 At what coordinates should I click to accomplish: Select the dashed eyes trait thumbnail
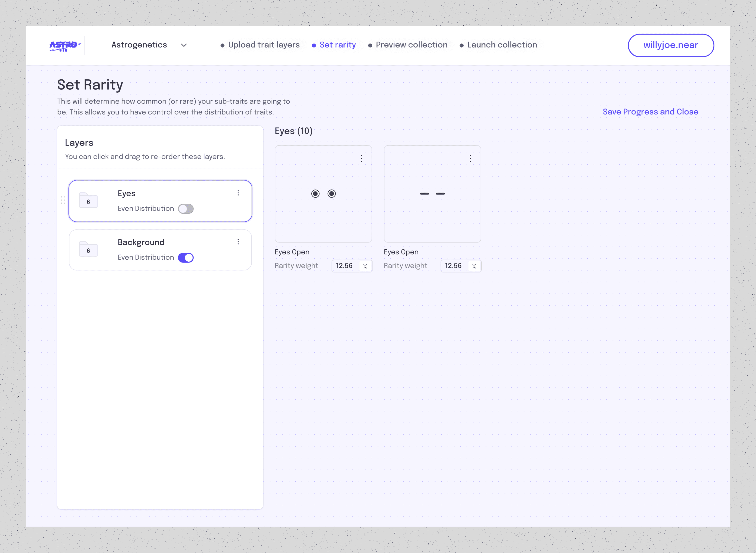(432, 194)
